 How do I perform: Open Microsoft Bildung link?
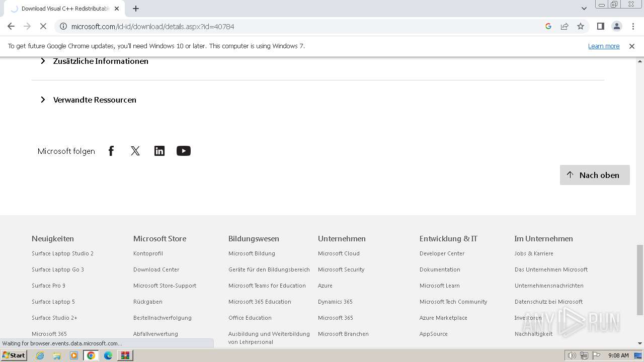click(x=252, y=253)
